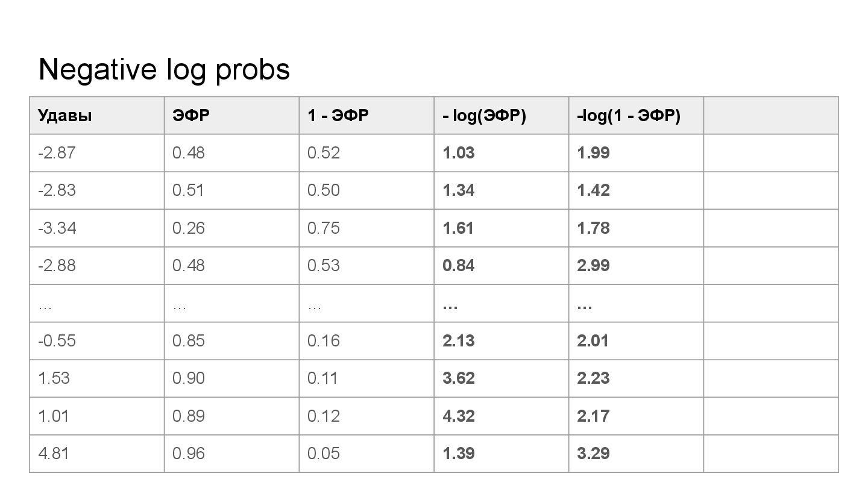Select the "Удавы" column header cell

pyautogui.click(x=65, y=116)
